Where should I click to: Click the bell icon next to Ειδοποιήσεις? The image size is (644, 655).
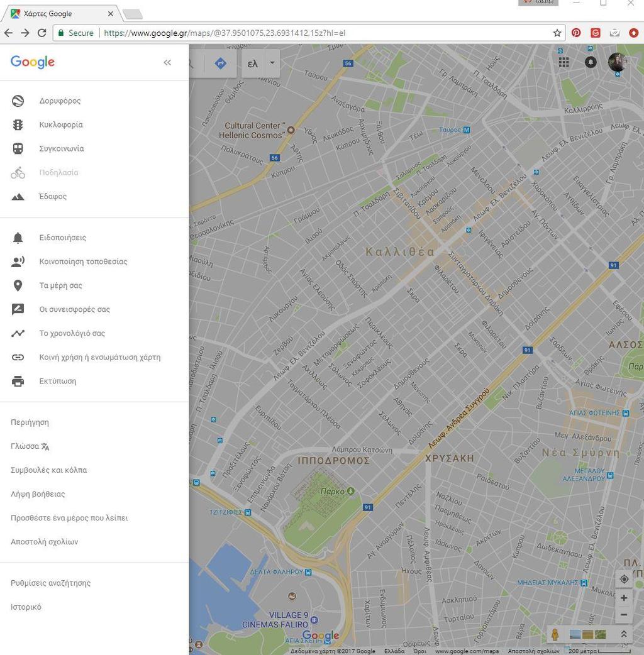18,238
